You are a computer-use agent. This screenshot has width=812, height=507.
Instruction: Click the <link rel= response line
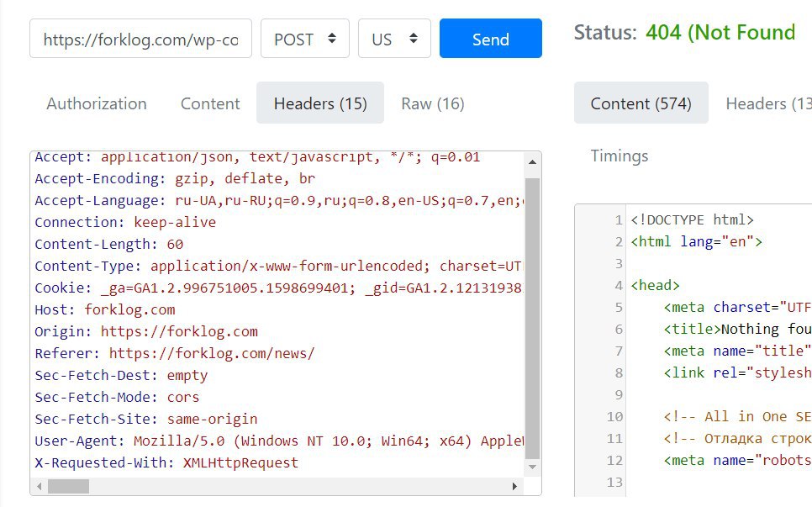tap(737, 372)
